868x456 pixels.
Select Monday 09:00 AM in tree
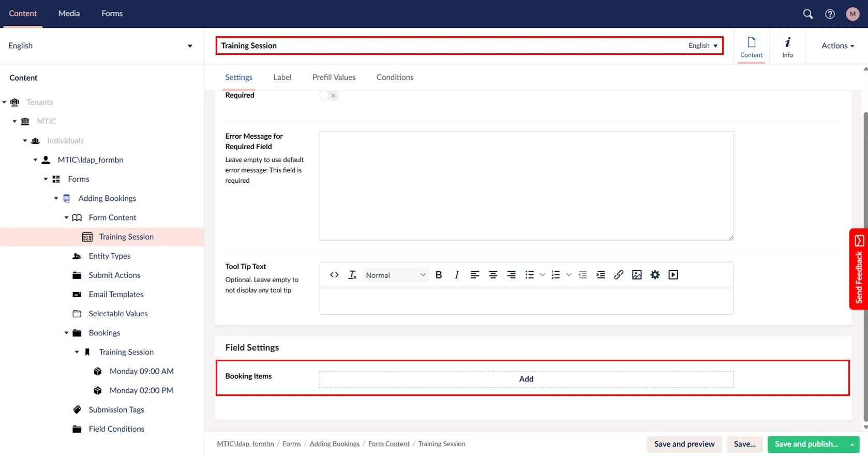141,371
